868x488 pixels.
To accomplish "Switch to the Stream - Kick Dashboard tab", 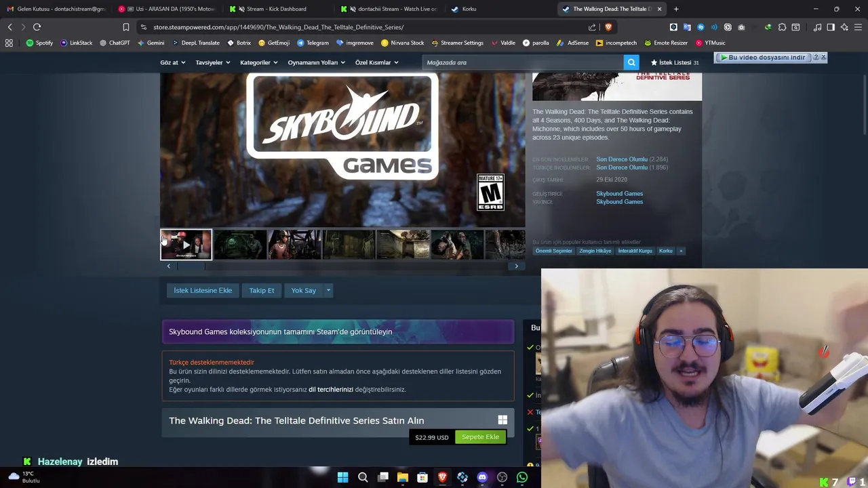I will click(277, 9).
